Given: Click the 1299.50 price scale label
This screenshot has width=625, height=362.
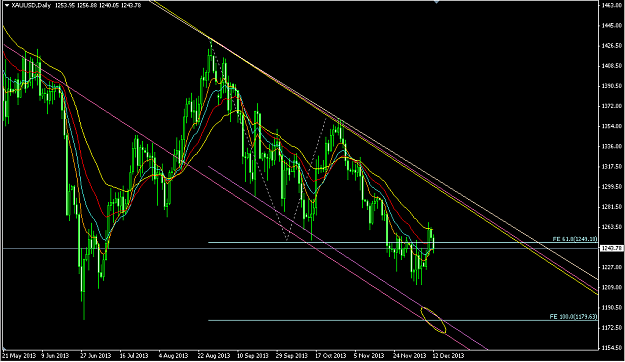Looking at the screenshot, I should [x=611, y=186].
